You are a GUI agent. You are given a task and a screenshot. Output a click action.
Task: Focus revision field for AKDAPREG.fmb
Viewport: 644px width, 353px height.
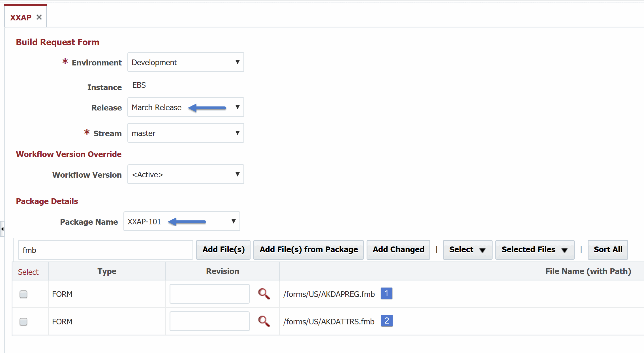[x=209, y=294]
